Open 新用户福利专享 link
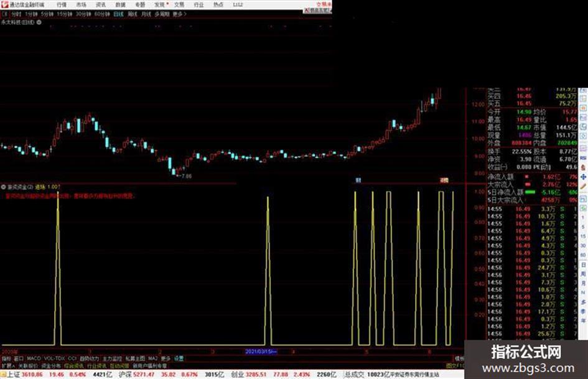The width and height of the screenshot is (588, 379). 150,365
